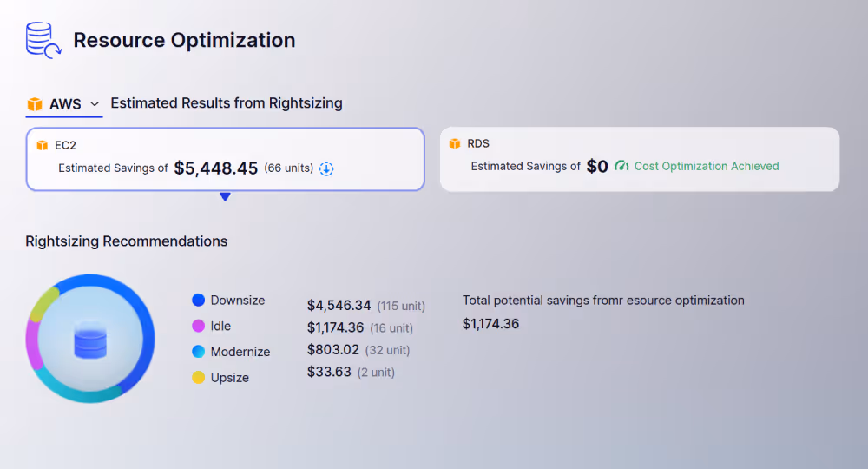Click Rightsizing Recommendations heading
This screenshot has width=868, height=469.
pyautogui.click(x=126, y=241)
